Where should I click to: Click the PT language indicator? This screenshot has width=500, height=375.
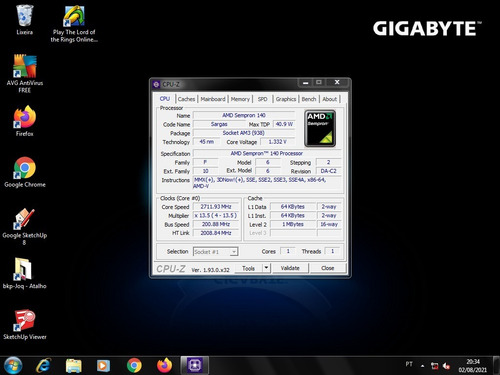click(409, 364)
